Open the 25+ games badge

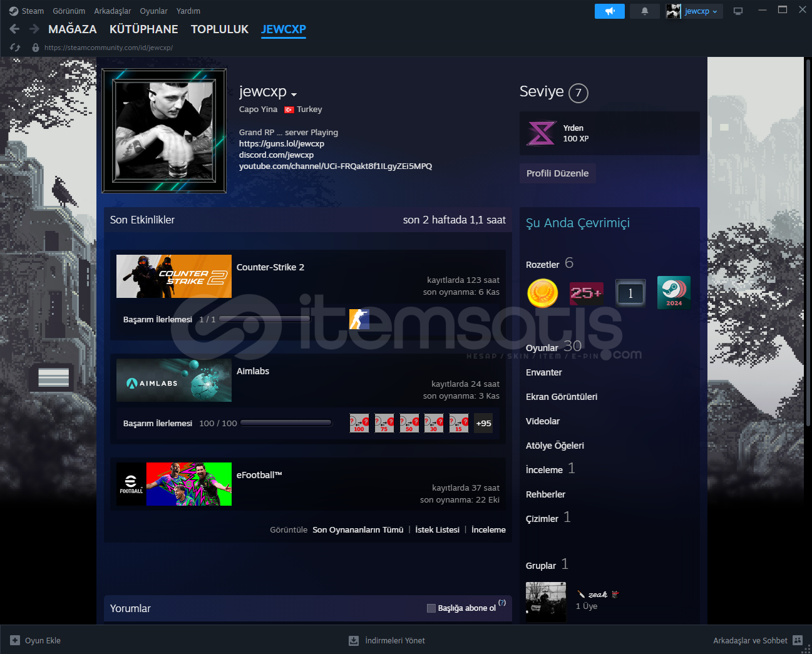tap(587, 293)
